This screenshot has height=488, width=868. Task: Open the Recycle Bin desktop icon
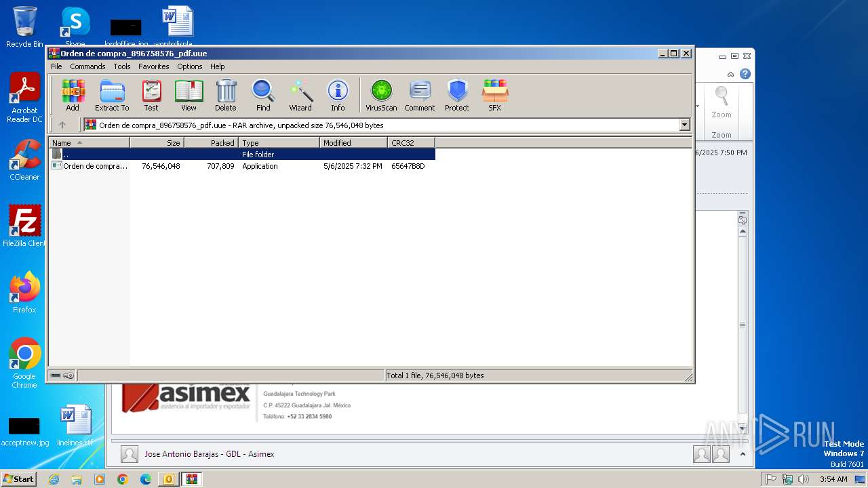point(24,27)
